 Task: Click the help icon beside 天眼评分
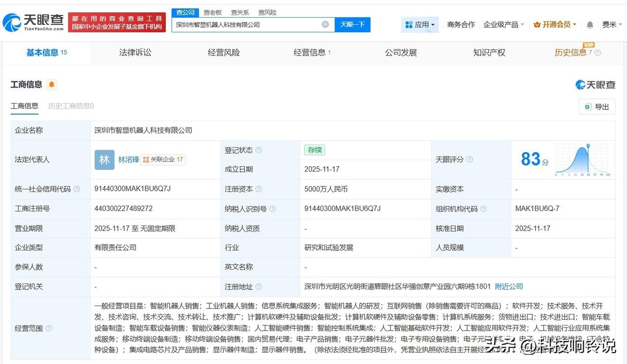pos(470,159)
